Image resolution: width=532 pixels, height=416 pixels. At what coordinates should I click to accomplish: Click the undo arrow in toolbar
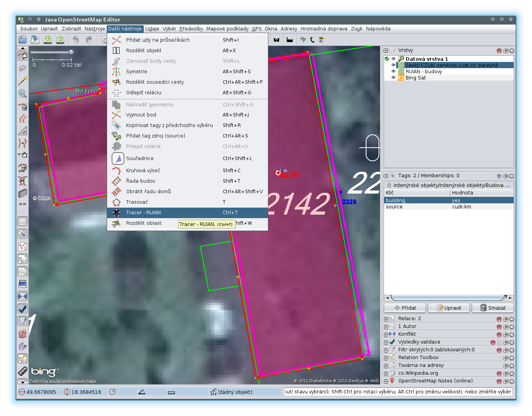click(76, 39)
